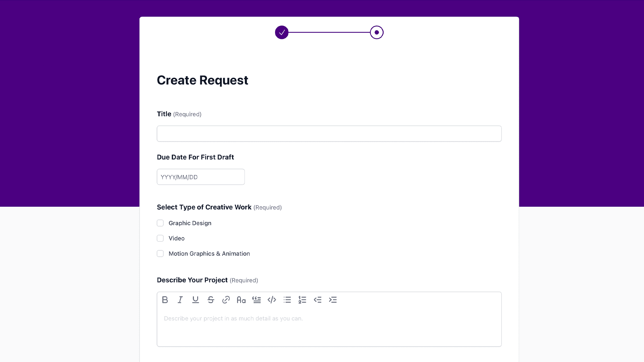Image resolution: width=644 pixels, height=362 pixels.
Task: Apply italic formatting in editor
Action: (x=180, y=300)
